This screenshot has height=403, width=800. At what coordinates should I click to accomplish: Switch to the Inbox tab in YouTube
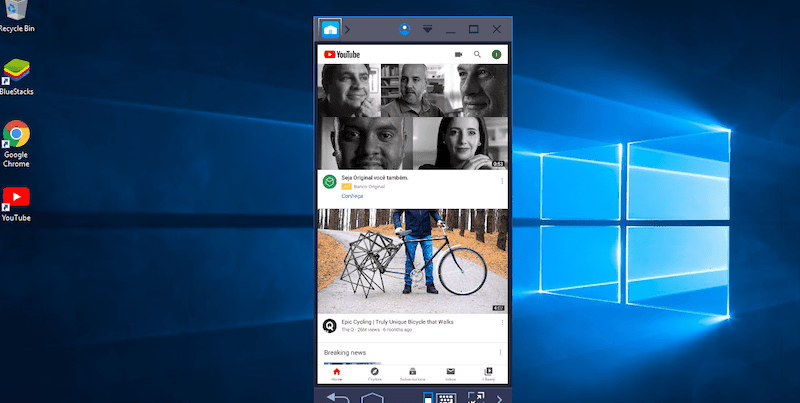click(x=451, y=374)
